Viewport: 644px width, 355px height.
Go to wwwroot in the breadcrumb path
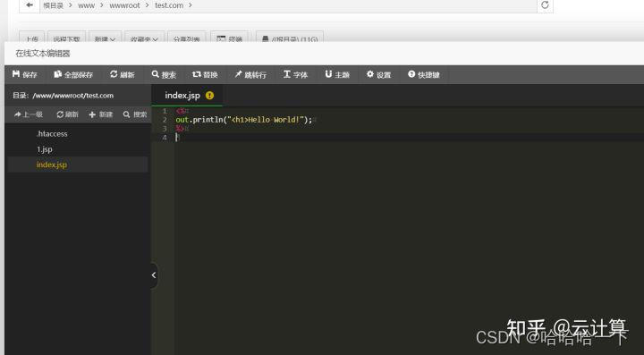pos(124,5)
